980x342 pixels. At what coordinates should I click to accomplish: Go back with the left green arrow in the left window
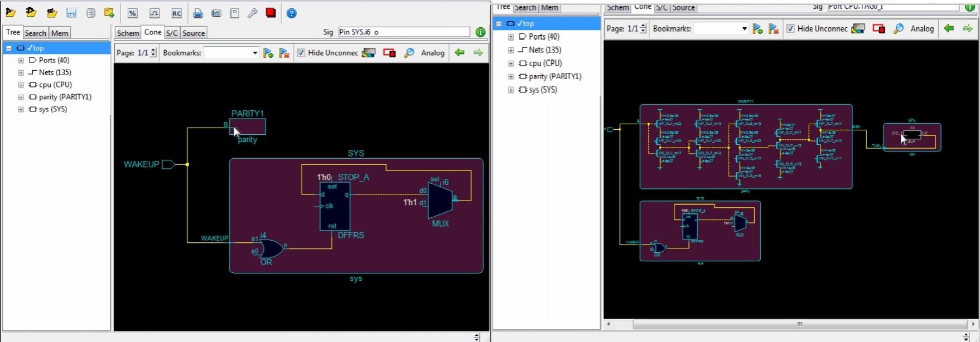click(x=460, y=52)
